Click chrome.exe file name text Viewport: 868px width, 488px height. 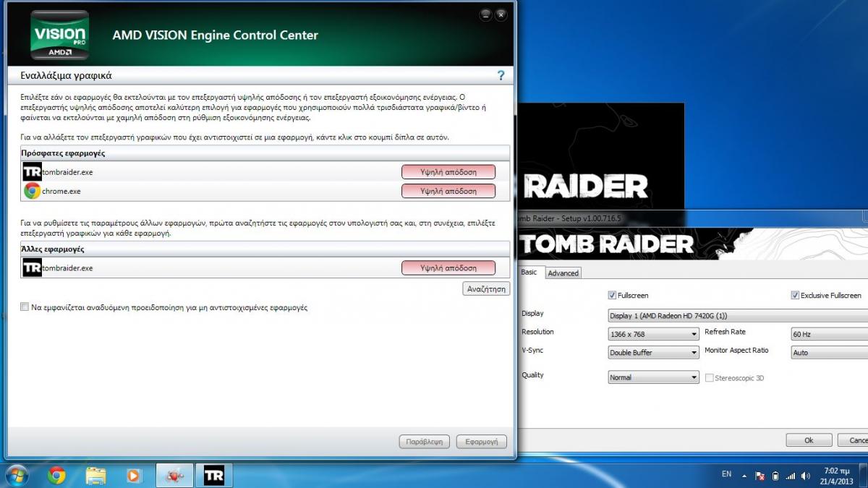point(61,191)
